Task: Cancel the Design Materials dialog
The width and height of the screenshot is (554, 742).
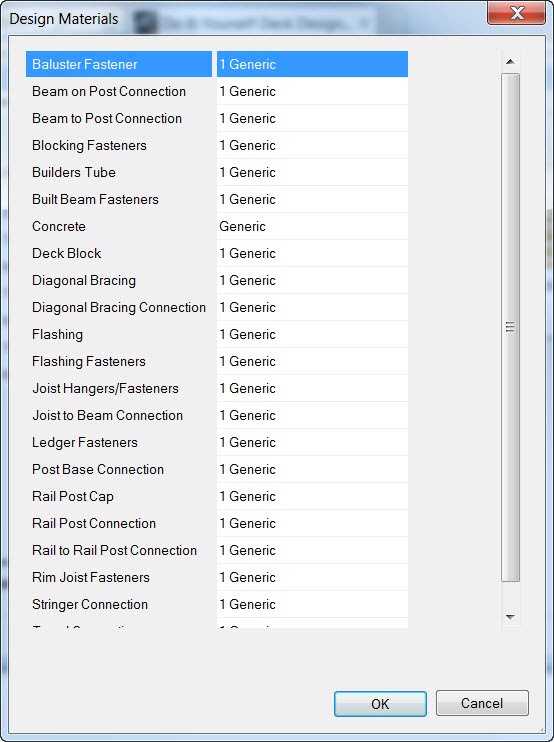Action: [482, 703]
